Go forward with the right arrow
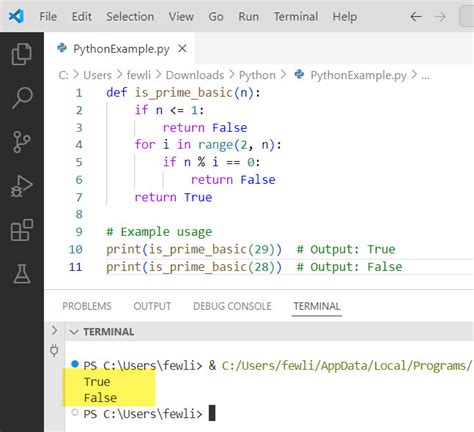474x432 pixels. click(x=440, y=16)
